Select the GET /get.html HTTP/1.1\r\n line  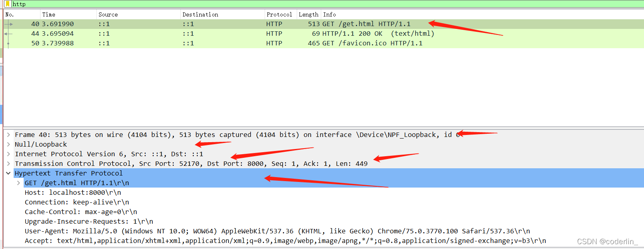pos(77,183)
